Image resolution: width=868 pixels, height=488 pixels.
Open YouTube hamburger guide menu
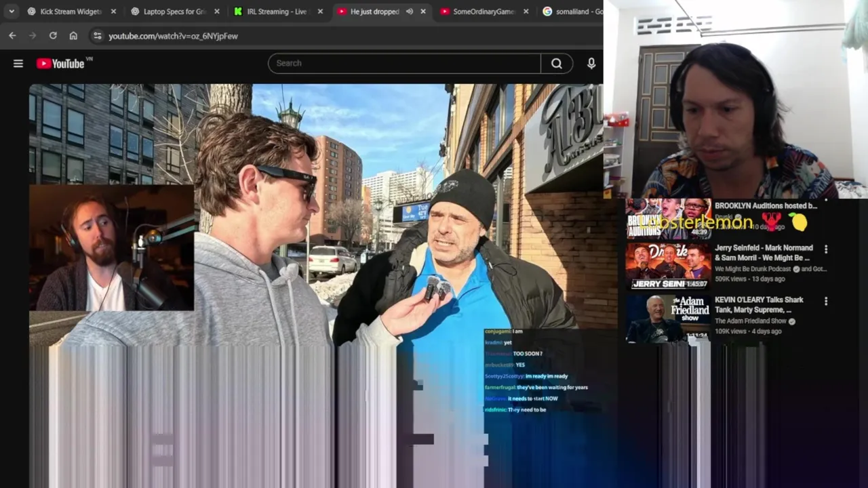[x=18, y=64]
